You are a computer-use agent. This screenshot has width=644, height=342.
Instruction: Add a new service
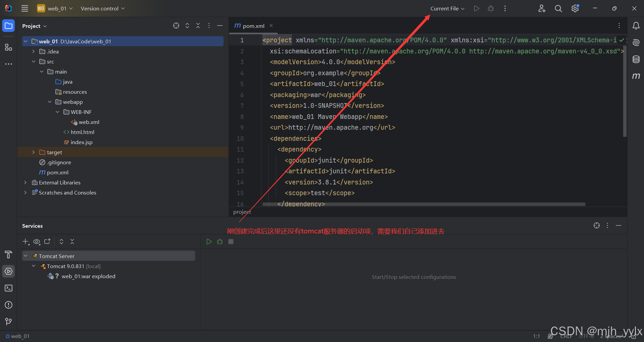click(x=26, y=242)
